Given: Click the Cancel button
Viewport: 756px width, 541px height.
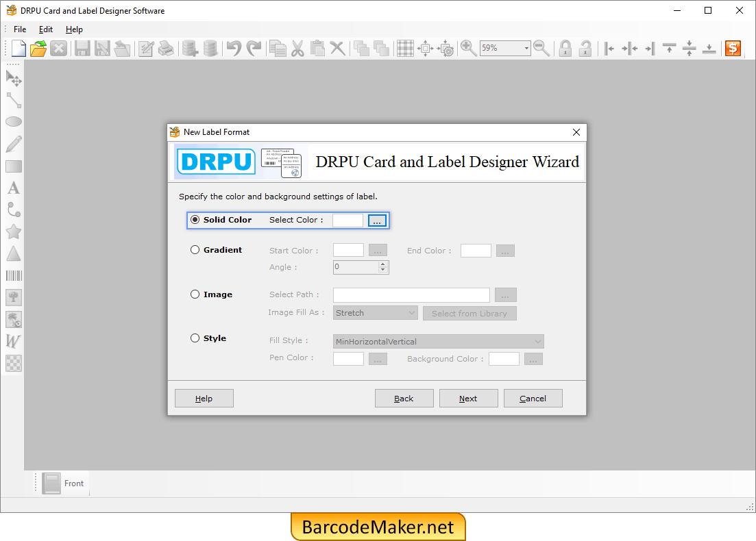Looking at the screenshot, I should tap(533, 399).
